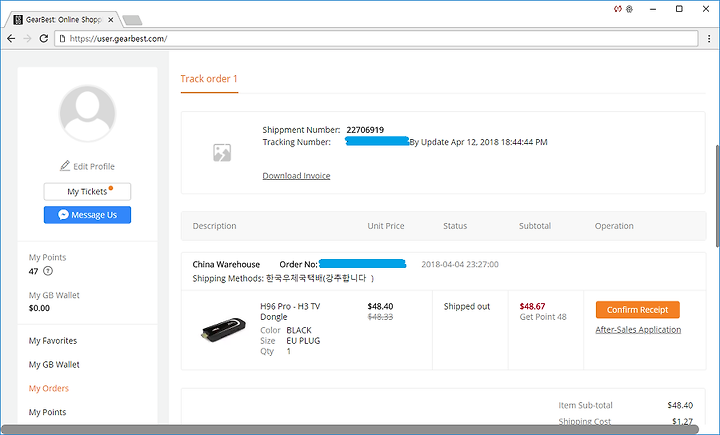
Task: Click the Edit Profile text
Action: [x=94, y=166]
